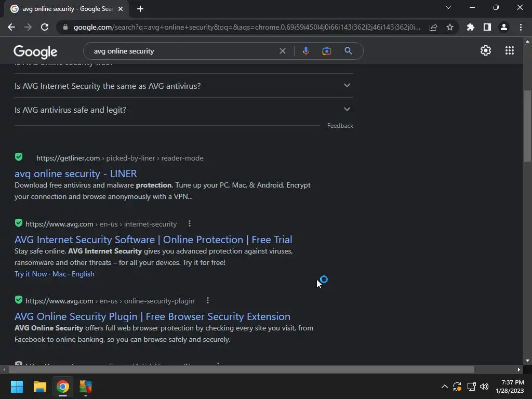Click the horizontal scrollbar thumb
Screen dimensions: 532x399
(241, 369)
